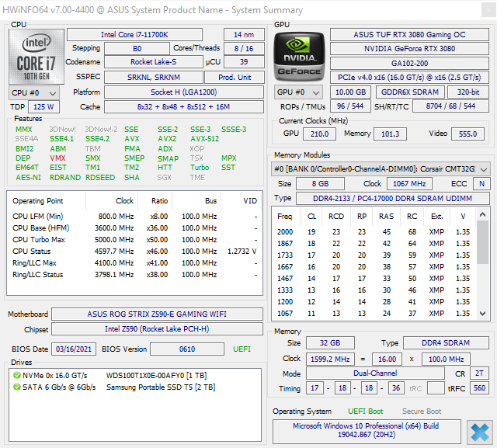Click the memory timings scrollbar down arrow

pyautogui.click(x=482, y=314)
